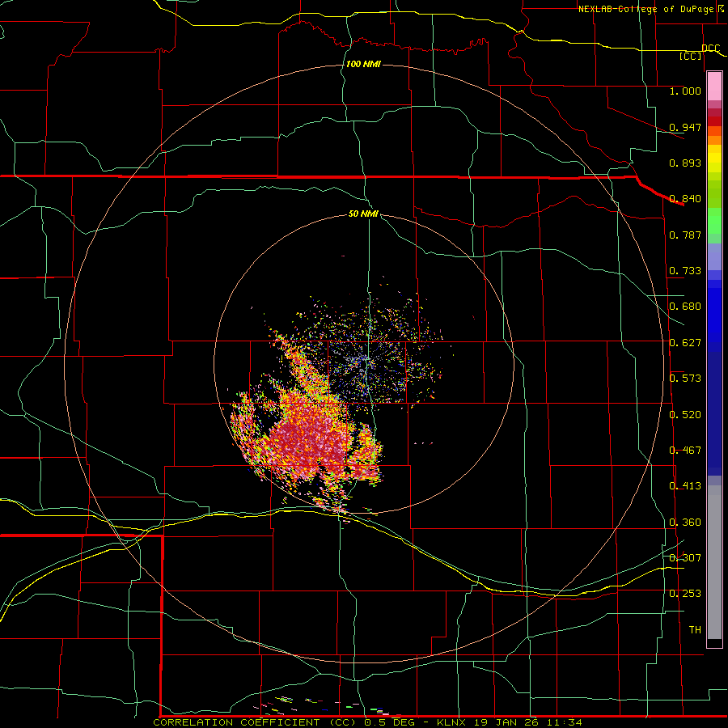Select the 0.573 color scale value
The height and width of the screenshot is (728, 728).
(685, 379)
